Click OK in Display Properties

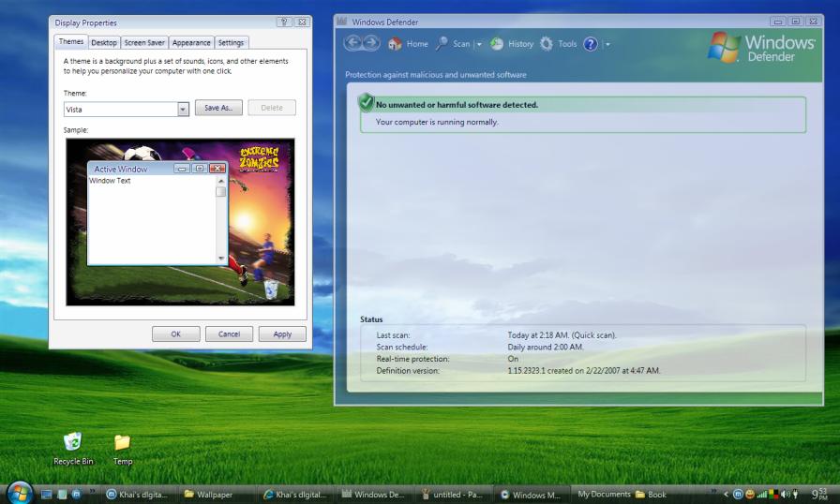click(175, 334)
